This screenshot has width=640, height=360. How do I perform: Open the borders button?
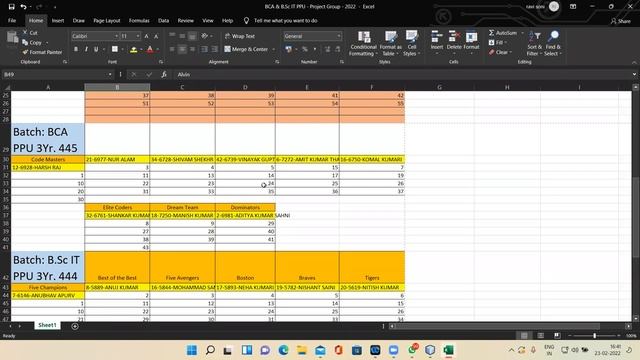coord(115,49)
